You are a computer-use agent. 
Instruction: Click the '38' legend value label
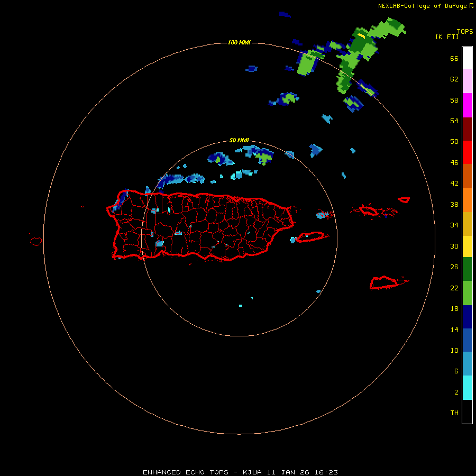pyautogui.click(x=454, y=204)
